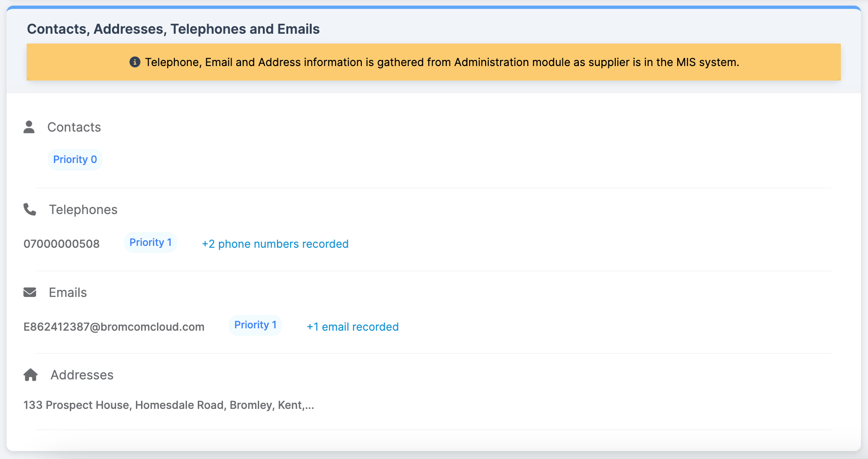Click the yellow MIS system information banner
The image size is (868, 459).
coord(434,62)
